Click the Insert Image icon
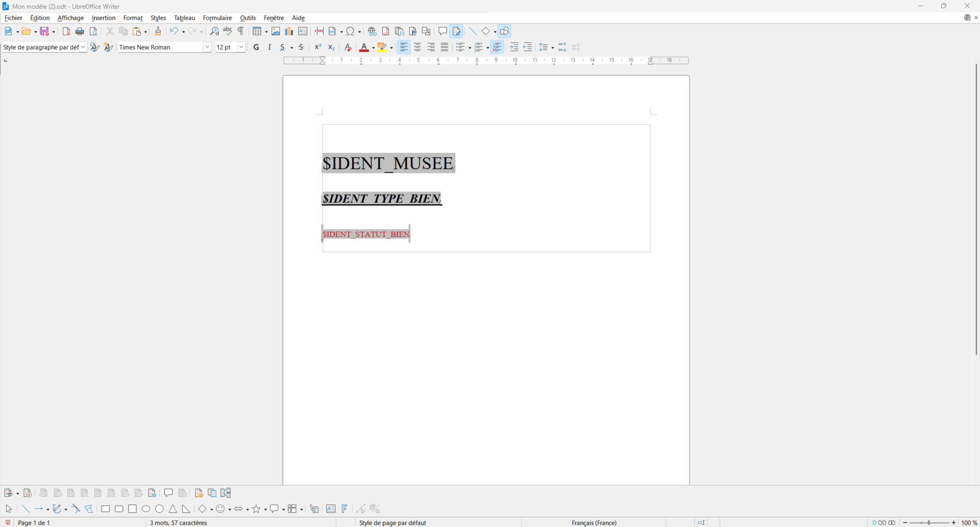This screenshot has width=980, height=527. 276,32
